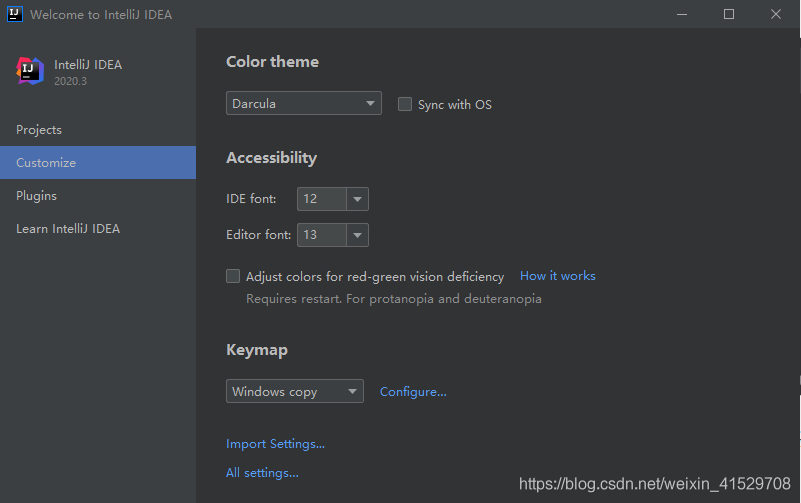Open the Windows copy keymap dropdown

pyautogui.click(x=294, y=392)
